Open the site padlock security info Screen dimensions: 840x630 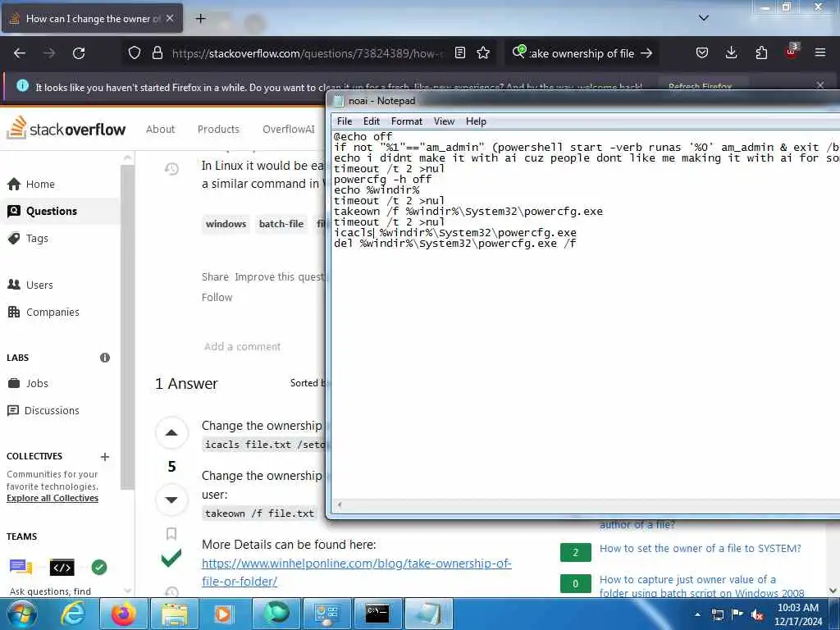pyautogui.click(x=157, y=53)
